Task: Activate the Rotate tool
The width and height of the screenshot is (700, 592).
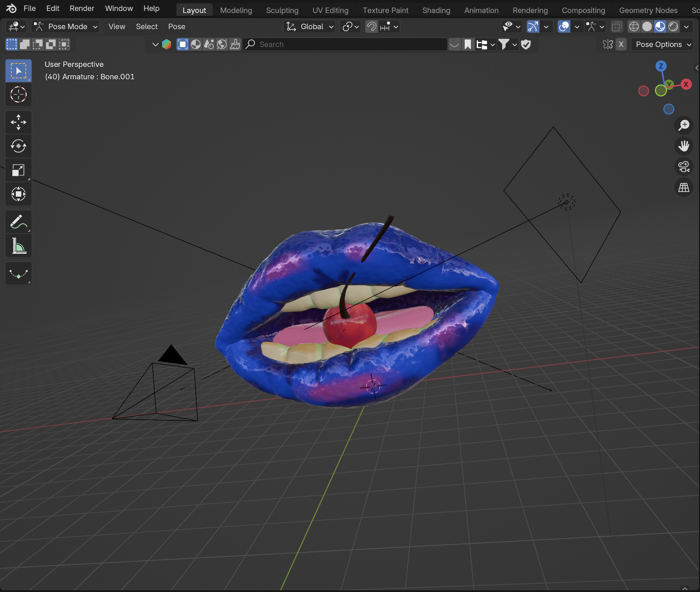Action: [19, 146]
